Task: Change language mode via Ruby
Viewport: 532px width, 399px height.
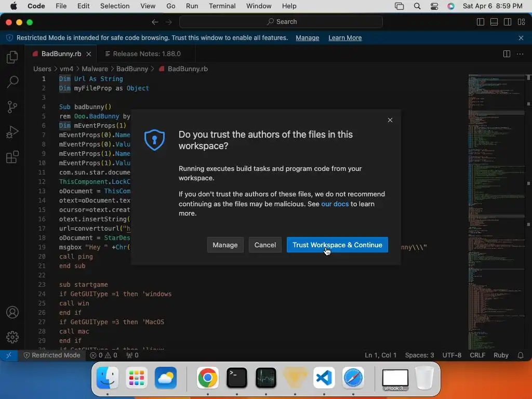Action: point(501,355)
